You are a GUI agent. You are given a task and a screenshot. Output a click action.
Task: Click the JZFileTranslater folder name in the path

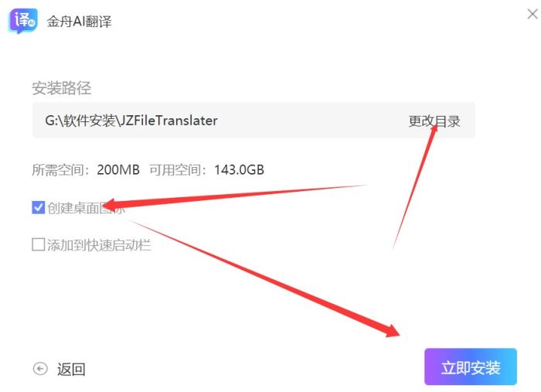pos(168,121)
